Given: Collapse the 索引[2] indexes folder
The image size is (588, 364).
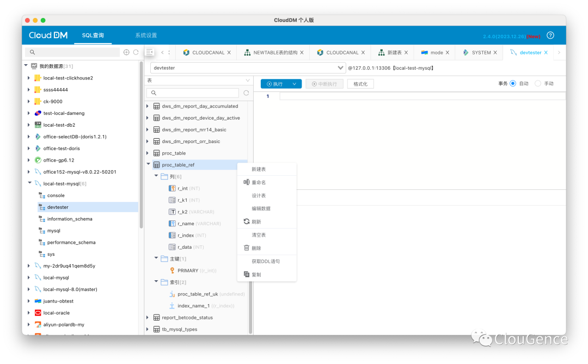Looking at the screenshot, I should tap(156, 281).
